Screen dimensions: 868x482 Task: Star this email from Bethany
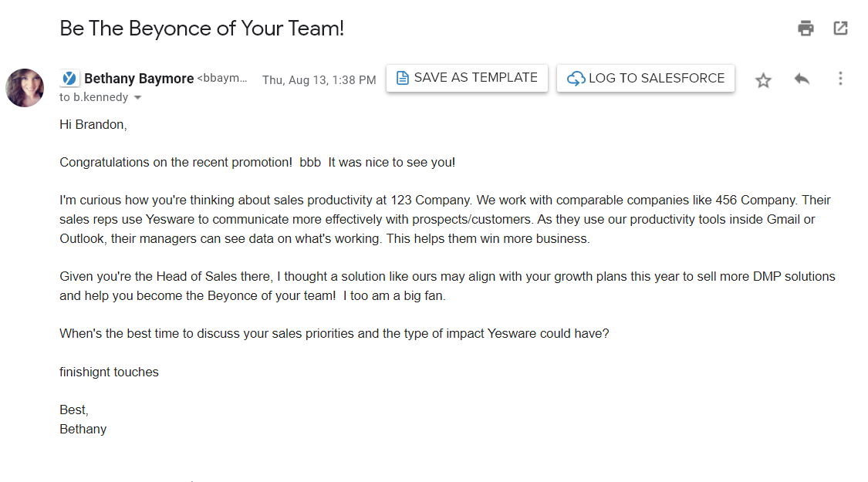click(x=763, y=80)
